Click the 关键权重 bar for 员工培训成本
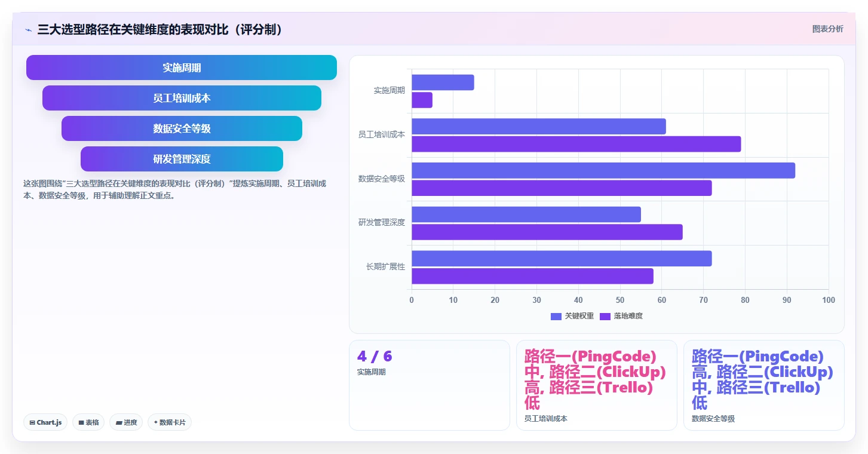 539,126
